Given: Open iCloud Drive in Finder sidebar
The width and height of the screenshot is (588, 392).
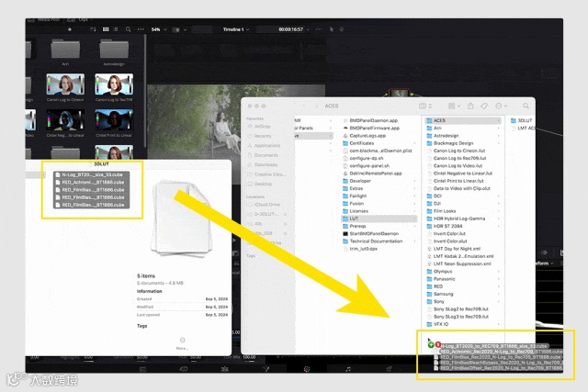Looking at the screenshot, I should coord(264,205).
